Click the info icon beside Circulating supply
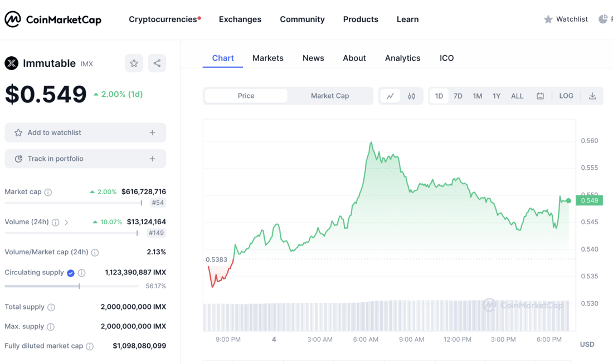The width and height of the screenshot is (613, 364). pos(82,273)
